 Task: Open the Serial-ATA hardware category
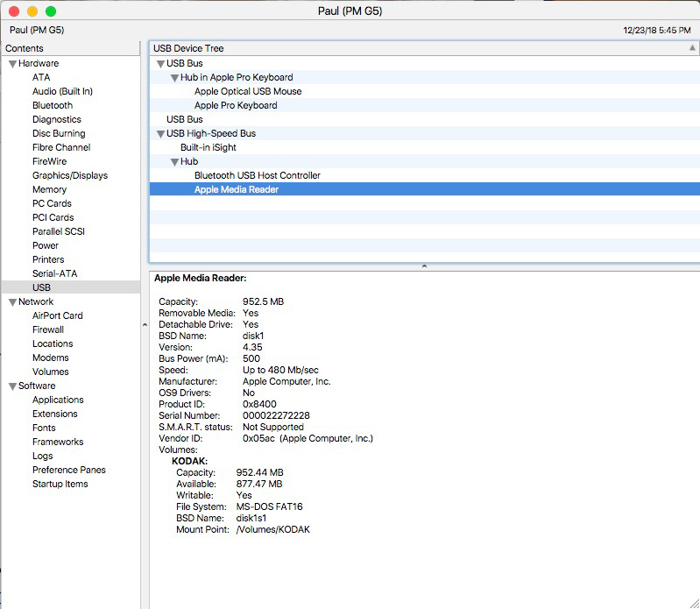[x=54, y=273]
